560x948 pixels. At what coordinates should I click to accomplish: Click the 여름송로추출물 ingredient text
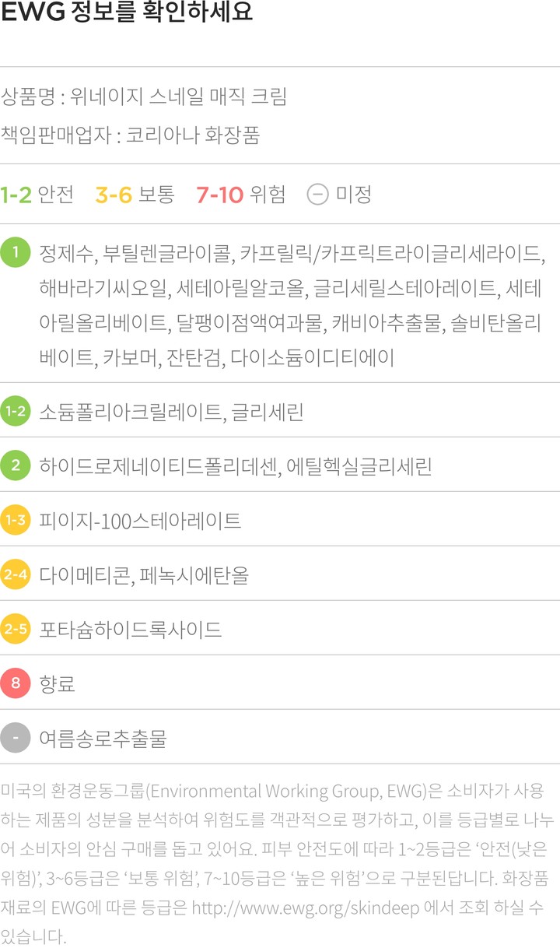pyautogui.click(x=103, y=739)
